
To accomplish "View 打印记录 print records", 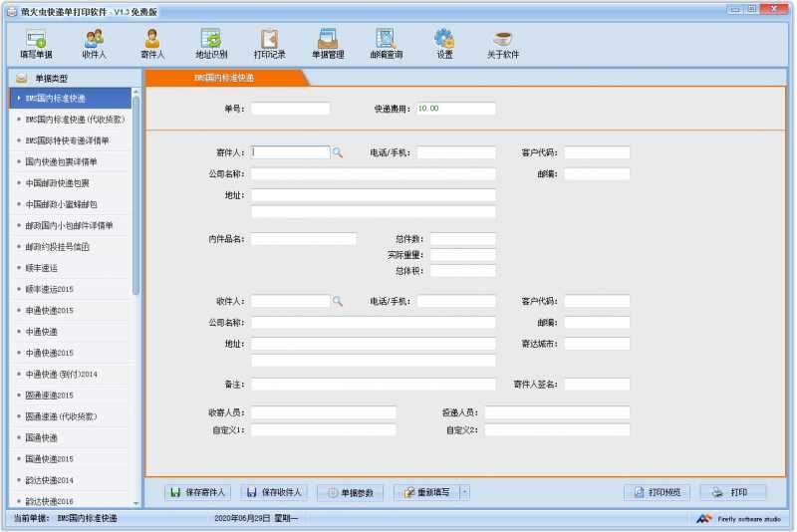I will tap(269, 44).
